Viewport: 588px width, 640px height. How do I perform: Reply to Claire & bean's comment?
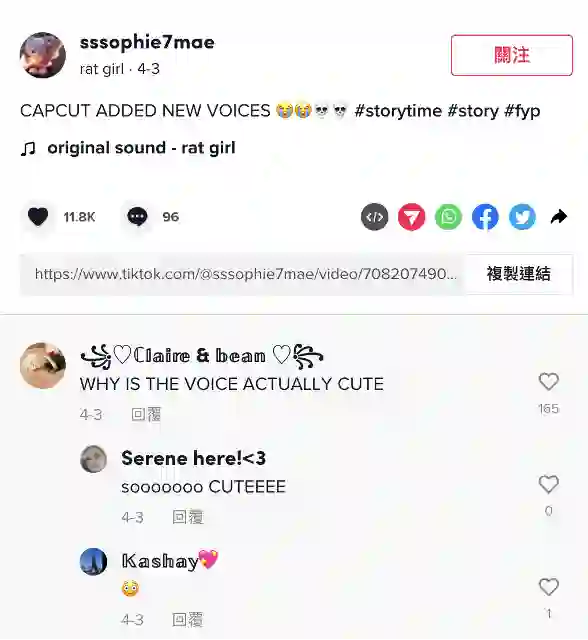(146, 415)
